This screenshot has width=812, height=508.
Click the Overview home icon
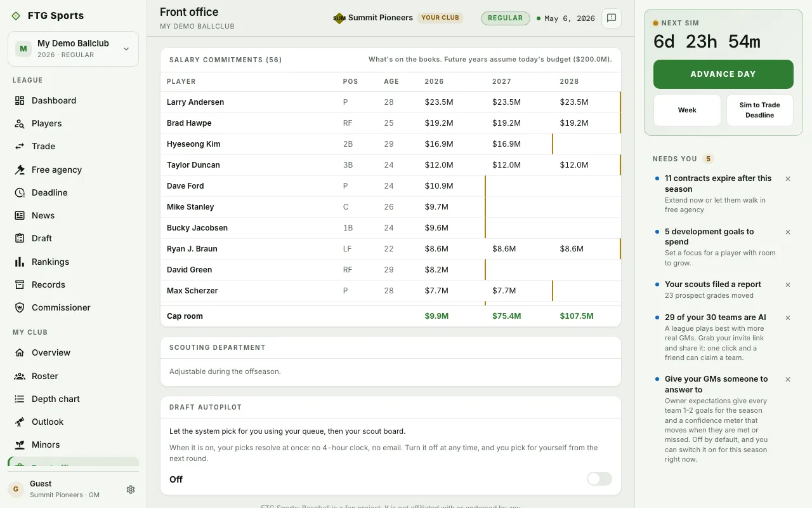(20, 352)
